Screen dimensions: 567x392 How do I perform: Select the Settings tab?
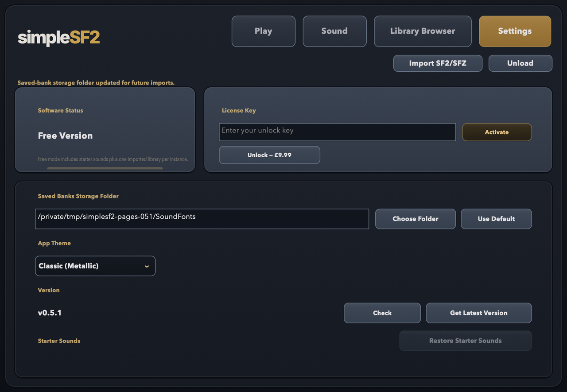(515, 31)
